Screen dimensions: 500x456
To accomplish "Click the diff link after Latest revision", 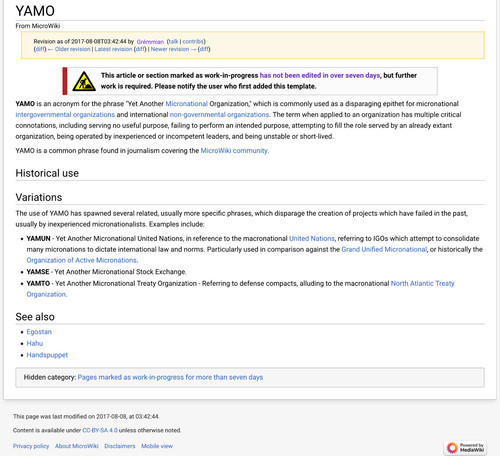I will pyautogui.click(x=140, y=49).
